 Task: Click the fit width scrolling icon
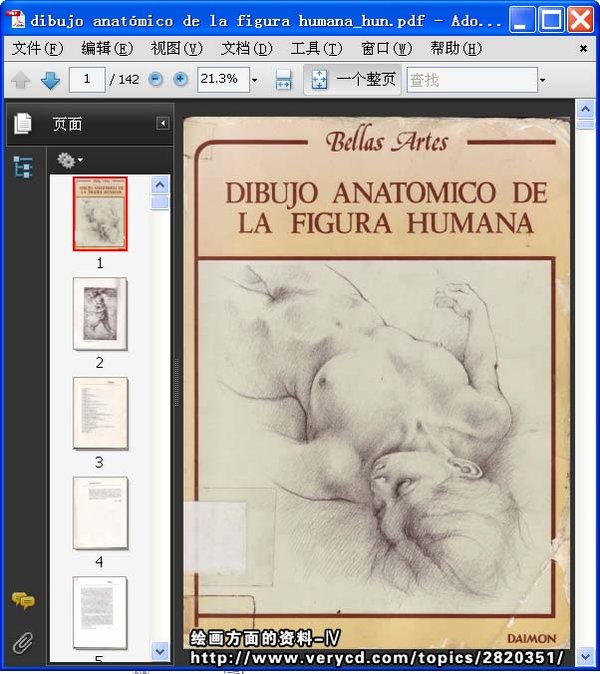(x=283, y=80)
